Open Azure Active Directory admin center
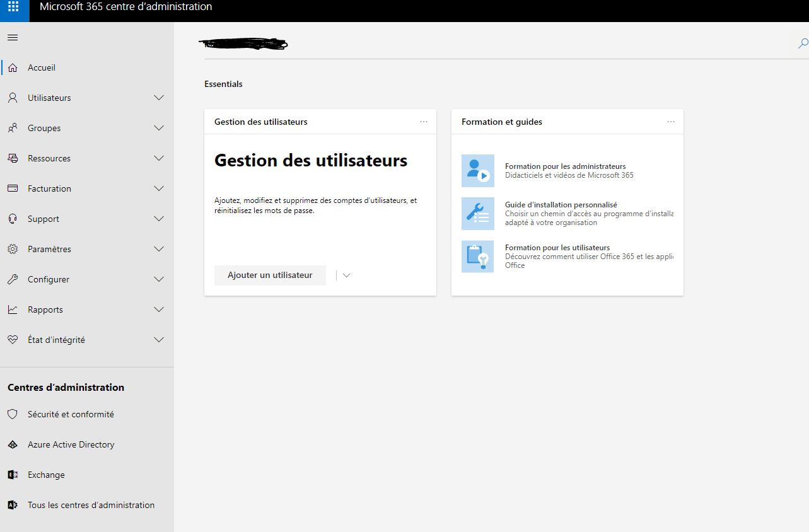 point(71,444)
